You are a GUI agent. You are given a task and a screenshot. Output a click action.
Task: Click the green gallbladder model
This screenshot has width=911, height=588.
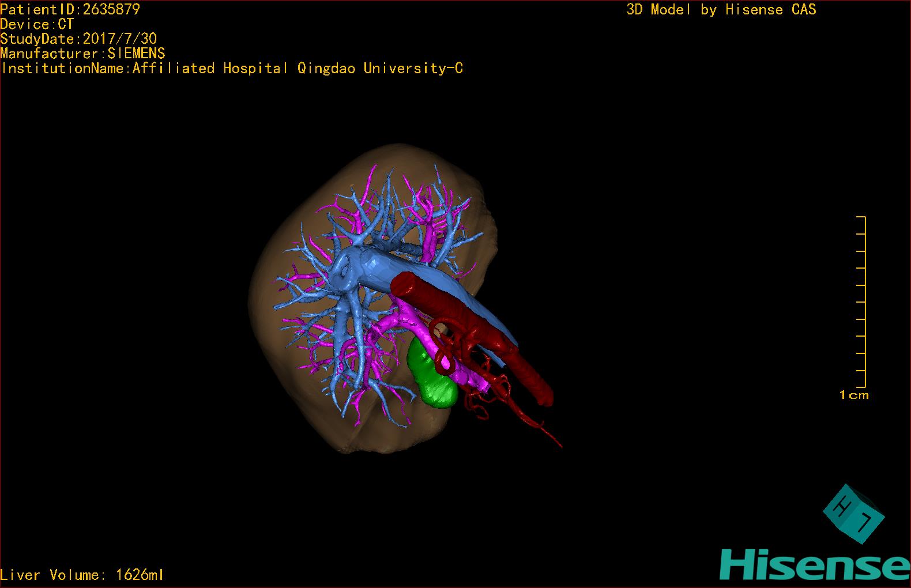coord(432,374)
